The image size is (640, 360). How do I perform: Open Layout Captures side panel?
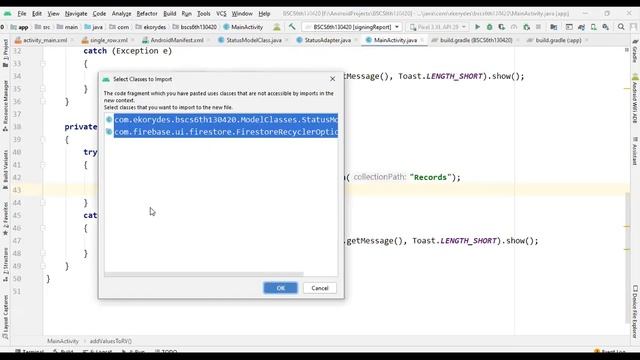tap(5, 317)
